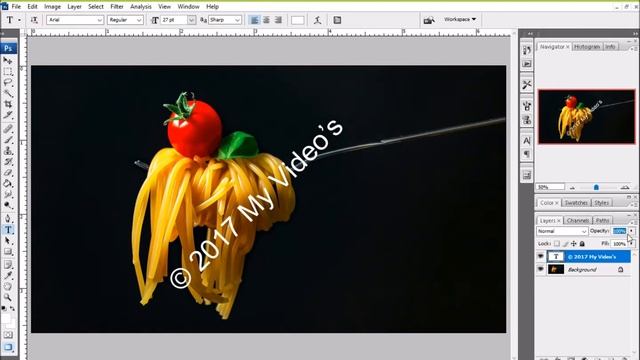The image size is (640, 360).
Task: Select the Eyedropper tool
Action: (x=8, y=276)
